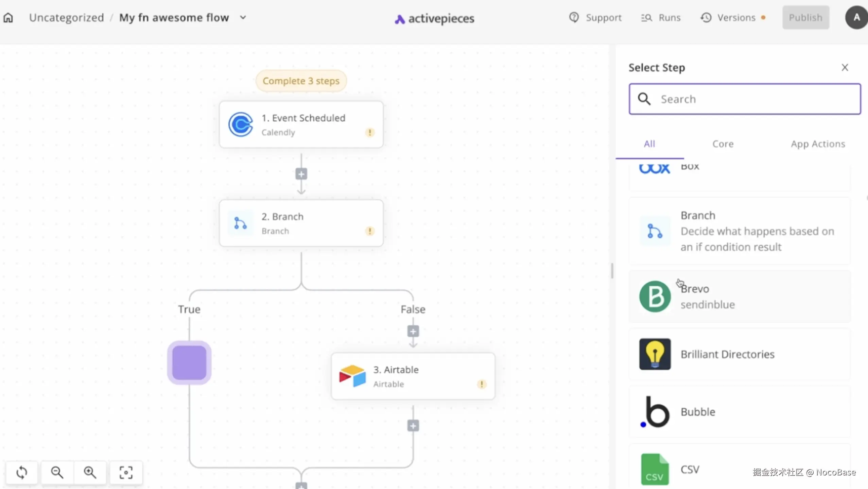
Task: Click the Calendly logo icon
Action: tap(241, 124)
